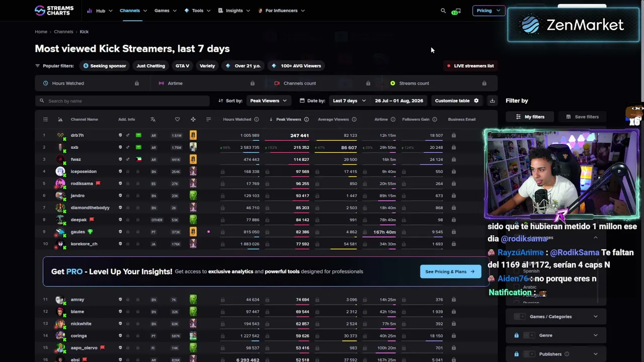This screenshot has width=644, height=362.
Task: Click the calendar icon beside Date by
Action: tap(302, 101)
